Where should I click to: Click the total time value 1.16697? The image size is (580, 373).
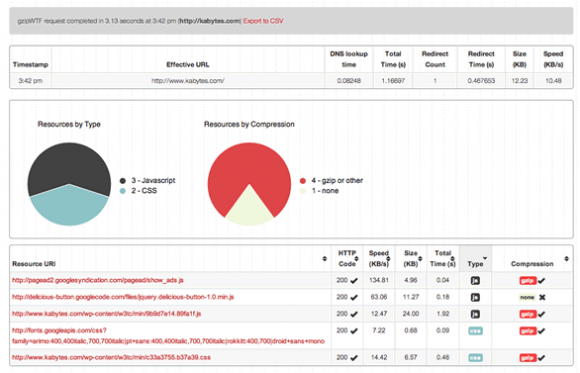[393, 81]
